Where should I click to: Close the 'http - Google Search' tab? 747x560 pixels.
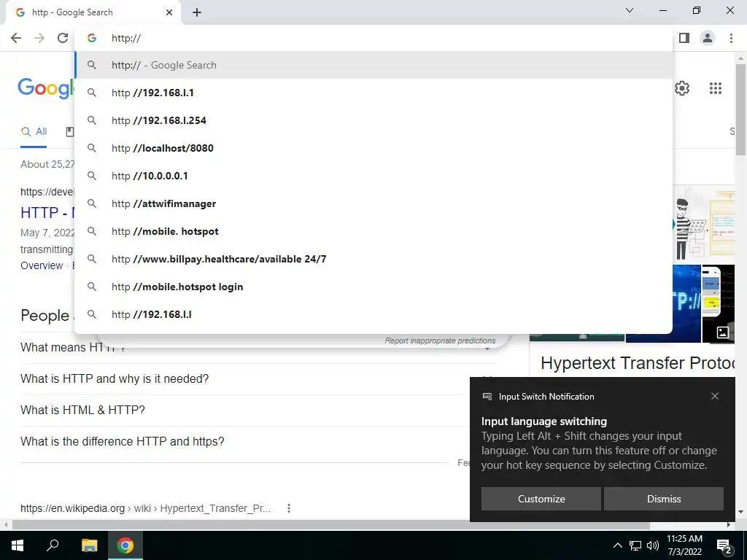[169, 12]
